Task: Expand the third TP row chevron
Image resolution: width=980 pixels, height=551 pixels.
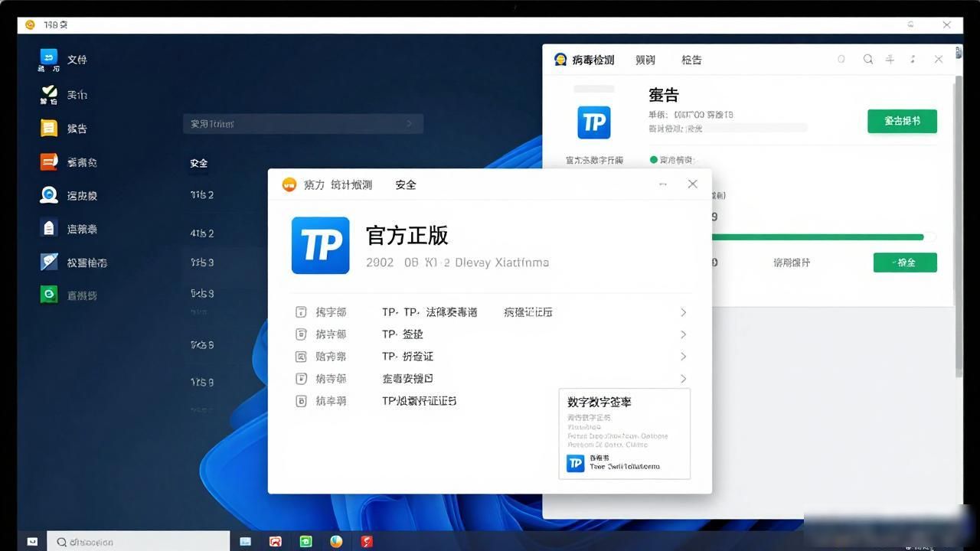Action: tap(683, 357)
